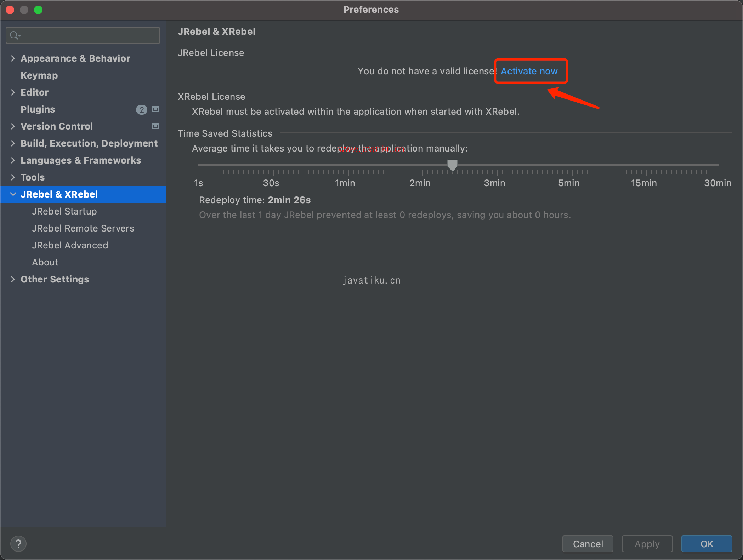Click the red window close button

click(10, 10)
